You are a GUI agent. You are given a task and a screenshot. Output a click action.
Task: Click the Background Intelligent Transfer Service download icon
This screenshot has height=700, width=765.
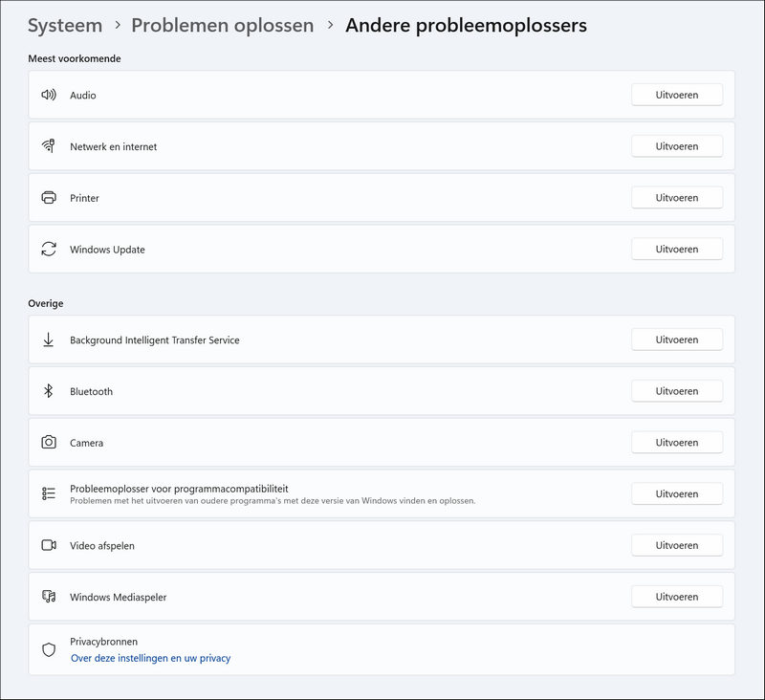(x=49, y=339)
